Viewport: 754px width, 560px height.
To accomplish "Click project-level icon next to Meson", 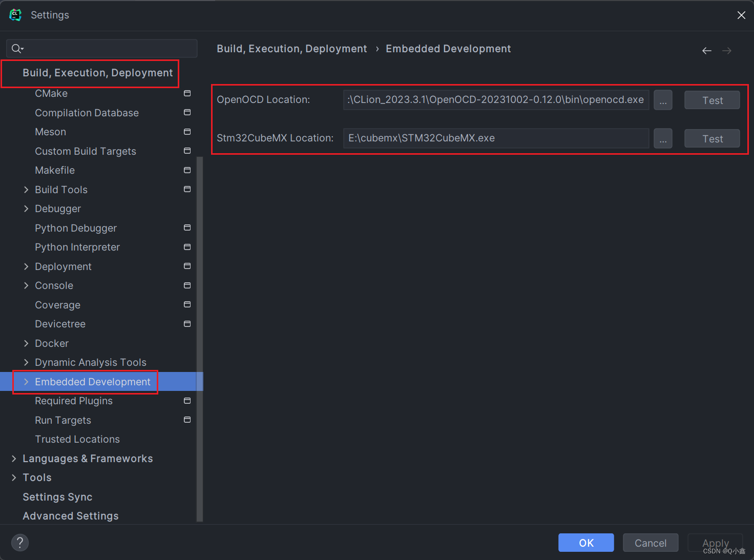I will point(187,132).
